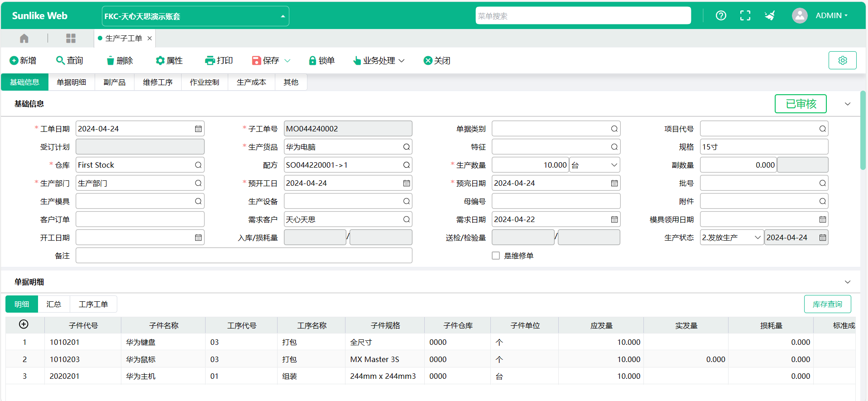The image size is (868, 401).
Task: Click the 关闭 close toolbar item
Action: pyautogui.click(x=437, y=60)
